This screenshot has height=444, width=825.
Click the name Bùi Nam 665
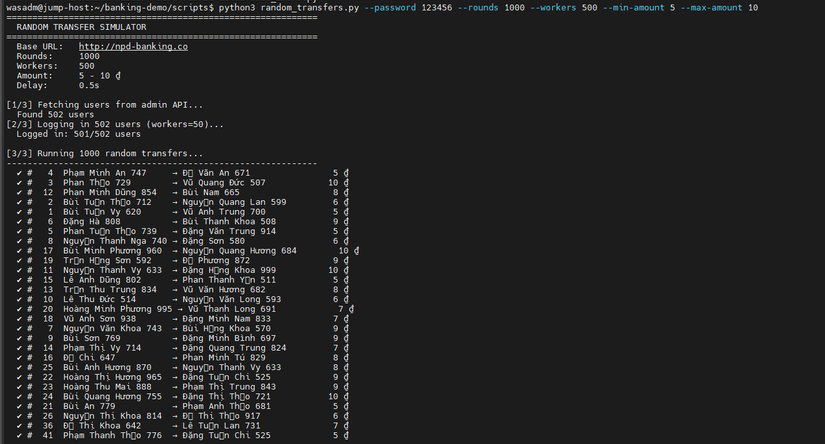click(x=211, y=192)
